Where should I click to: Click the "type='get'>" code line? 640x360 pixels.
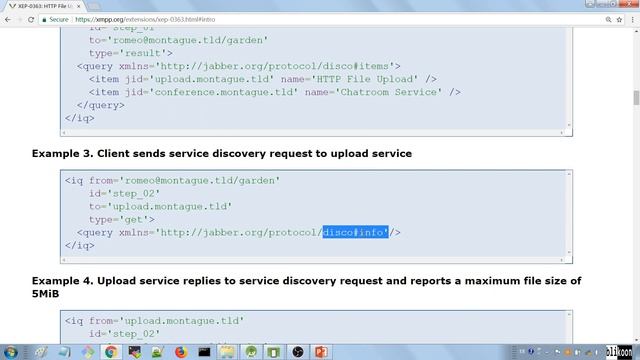pyautogui.click(x=122, y=220)
